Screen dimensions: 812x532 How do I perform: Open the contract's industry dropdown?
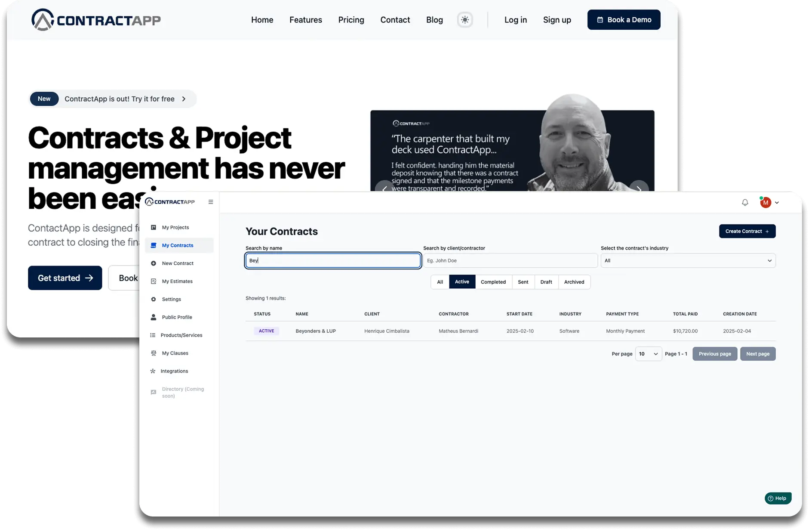(x=688, y=260)
